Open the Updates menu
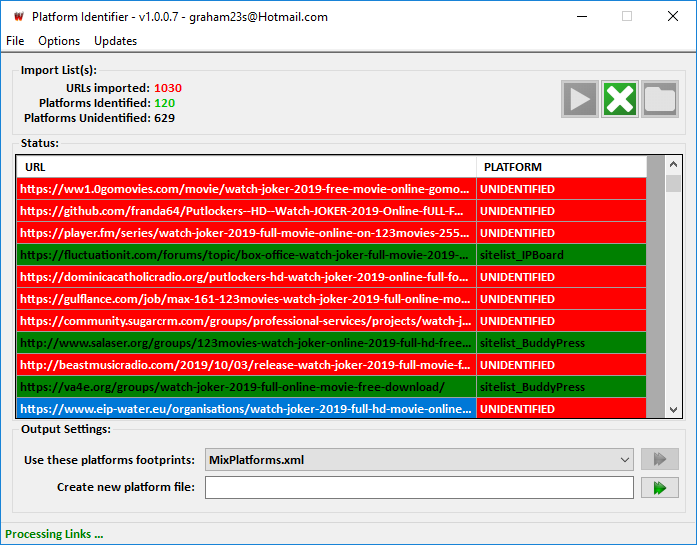Image resolution: width=697 pixels, height=545 pixels. click(116, 41)
